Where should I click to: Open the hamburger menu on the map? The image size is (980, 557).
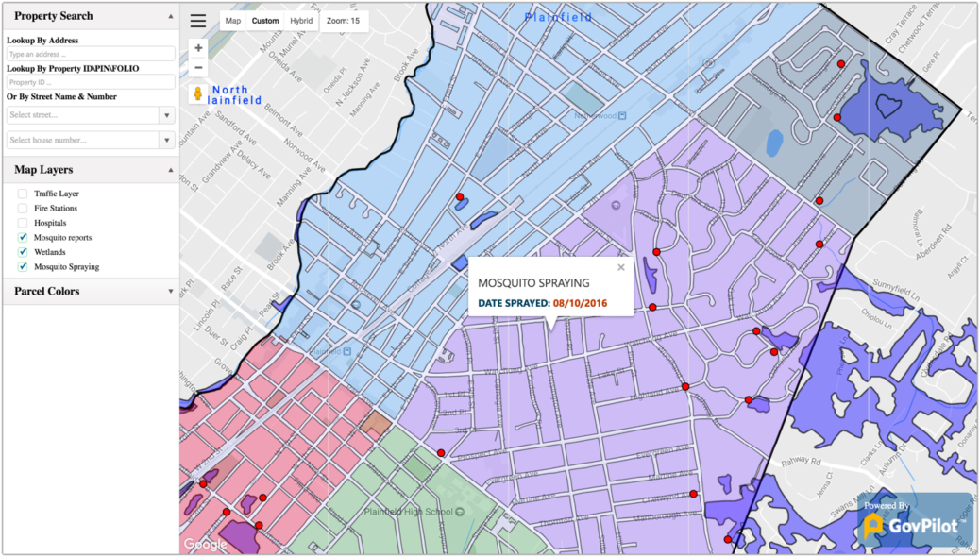[x=198, y=21]
